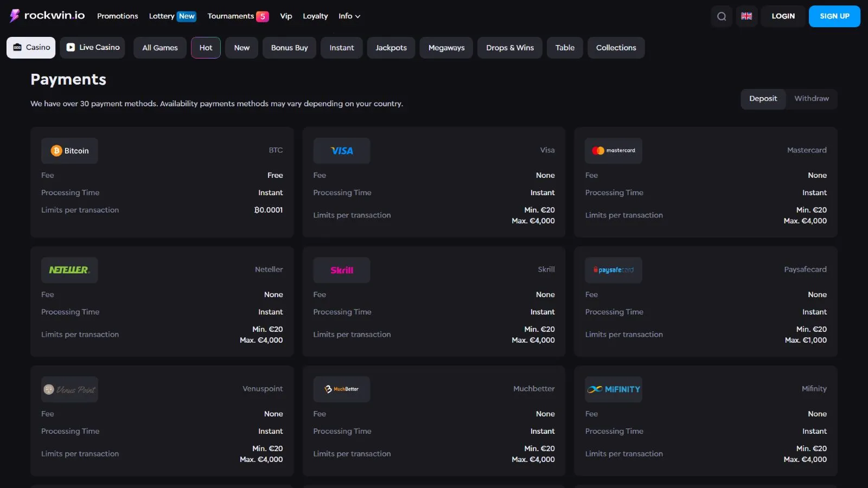Open the Megaways games tab

pos(446,48)
